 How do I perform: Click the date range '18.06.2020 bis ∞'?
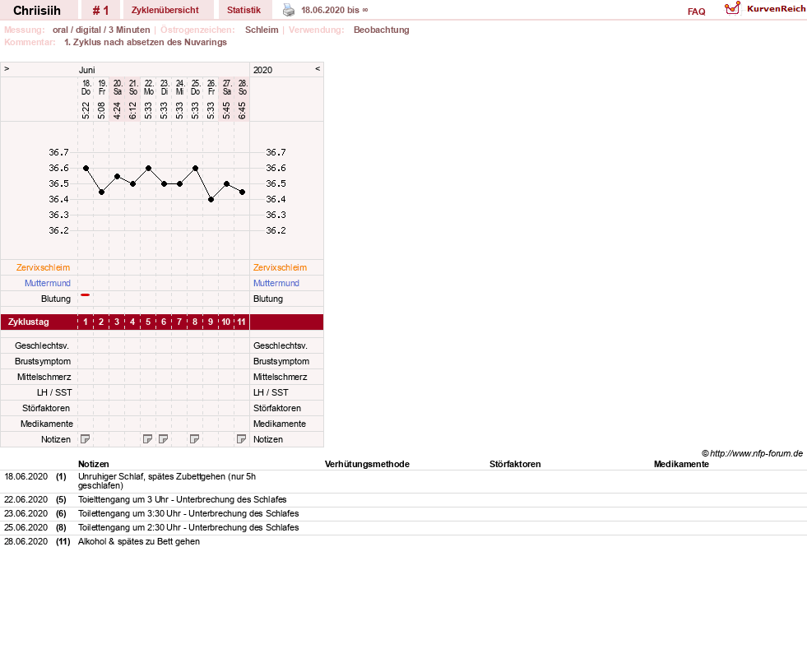click(335, 11)
